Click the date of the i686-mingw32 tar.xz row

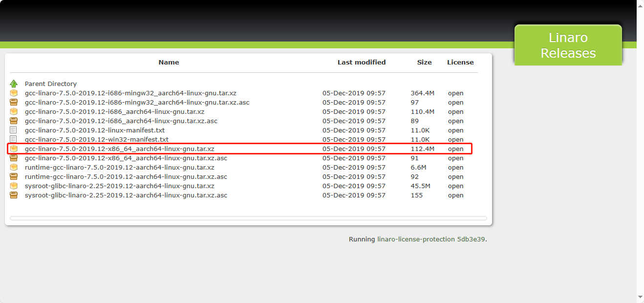(354, 93)
